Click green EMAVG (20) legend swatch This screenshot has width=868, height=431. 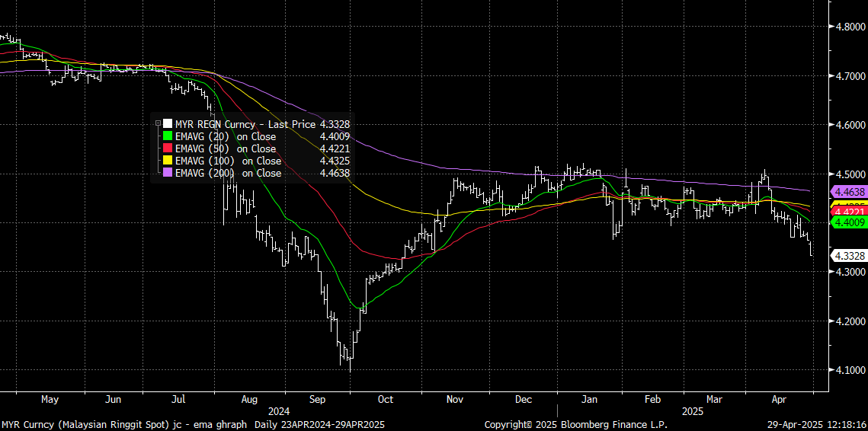coord(168,136)
